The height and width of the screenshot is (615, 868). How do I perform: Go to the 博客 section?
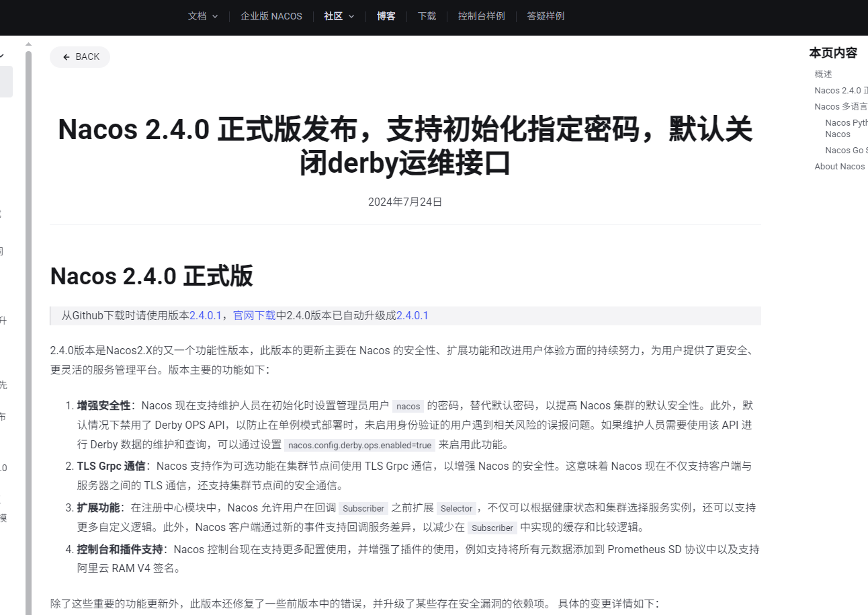(386, 16)
